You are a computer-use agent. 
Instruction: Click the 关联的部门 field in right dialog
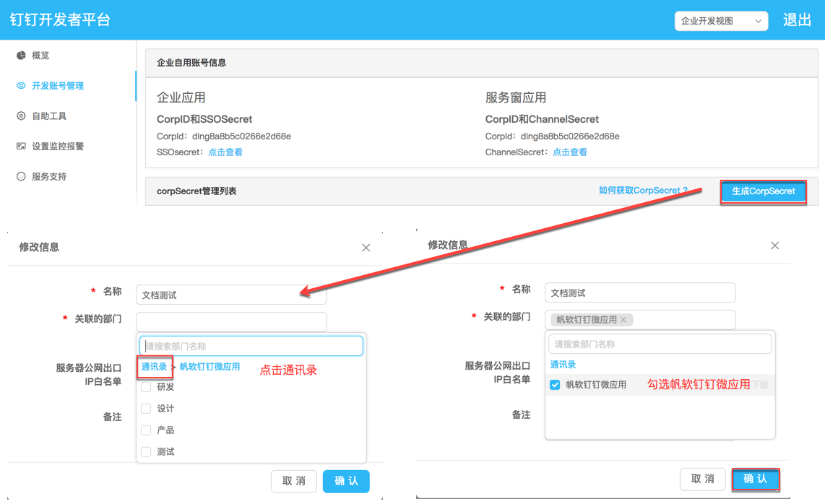click(x=640, y=320)
